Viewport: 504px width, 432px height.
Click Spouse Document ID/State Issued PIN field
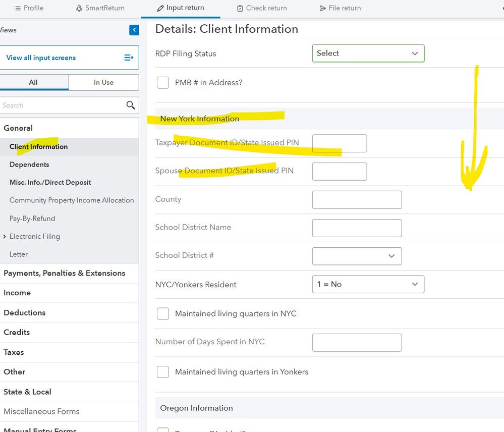coord(340,172)
